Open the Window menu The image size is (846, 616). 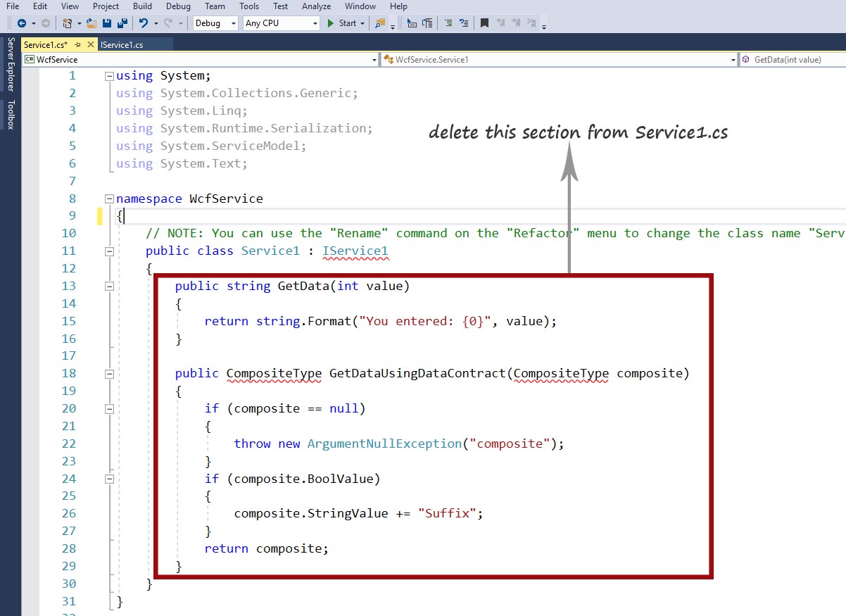coord(360,6)
